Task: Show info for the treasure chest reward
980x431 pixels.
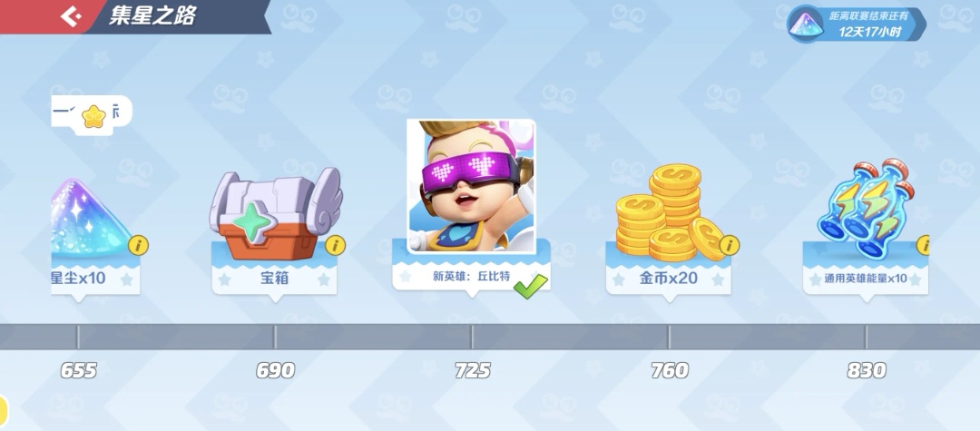Action: coord(335,246)
